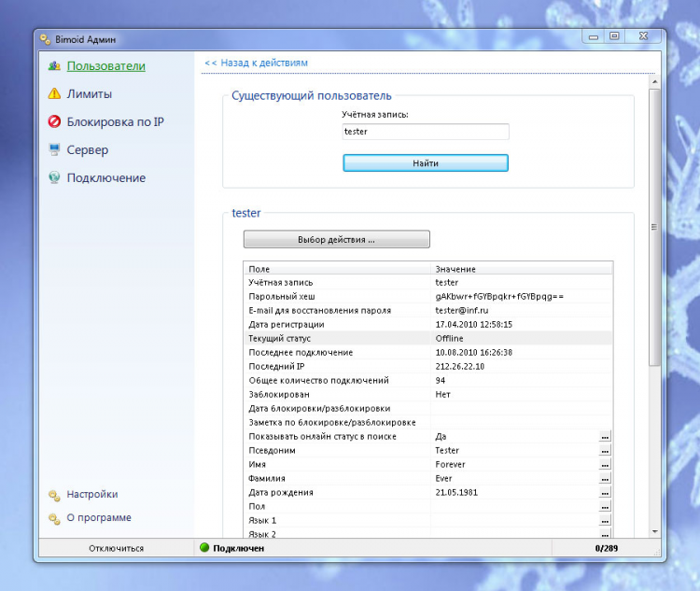Click the Найти search button
700x591 pixels.
426,163
